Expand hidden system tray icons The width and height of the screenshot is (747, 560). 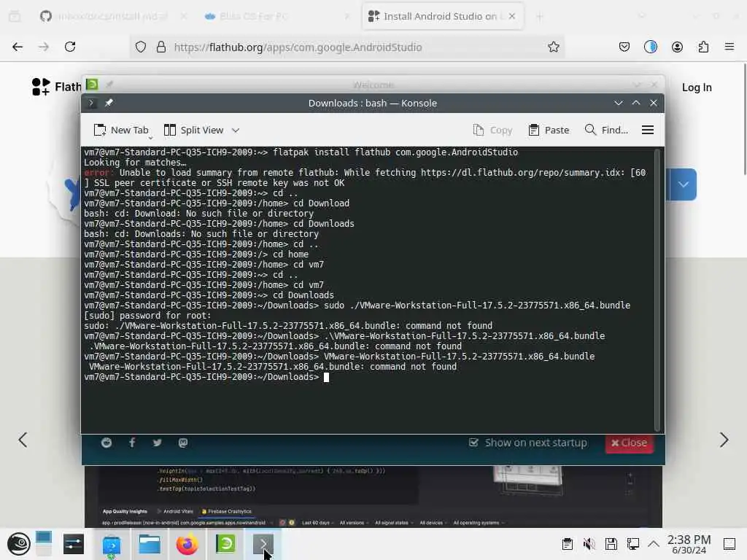tap(654, 544)
